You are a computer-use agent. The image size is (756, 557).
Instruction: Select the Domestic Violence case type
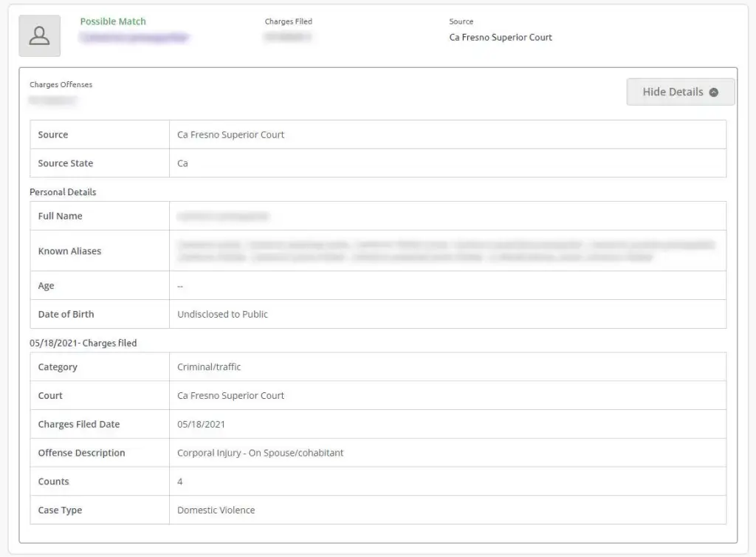click(216, 510)
